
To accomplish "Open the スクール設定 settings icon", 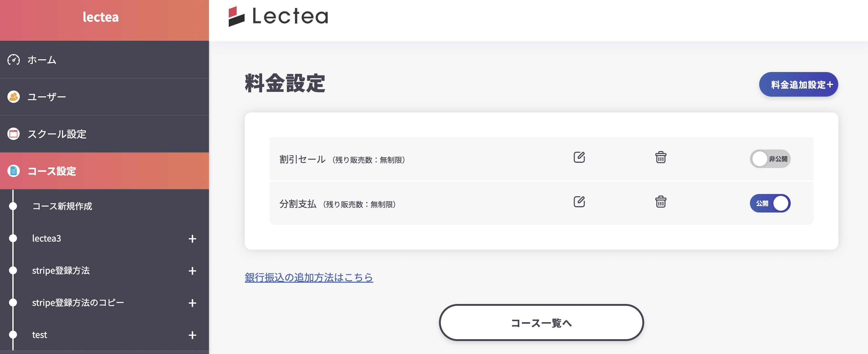I will (14, 134).
